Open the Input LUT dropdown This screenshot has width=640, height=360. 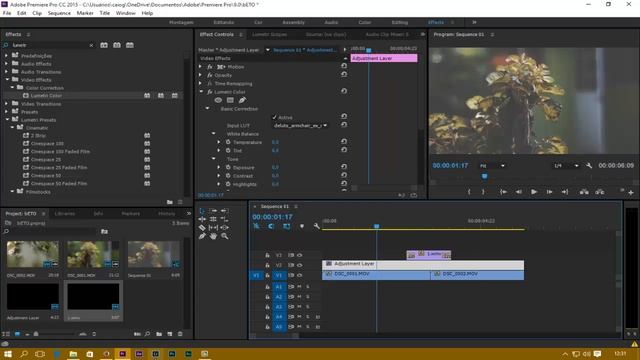(300, 126)
